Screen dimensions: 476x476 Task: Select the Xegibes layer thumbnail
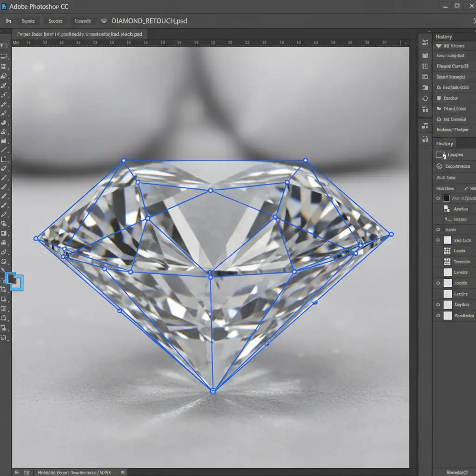448,305
